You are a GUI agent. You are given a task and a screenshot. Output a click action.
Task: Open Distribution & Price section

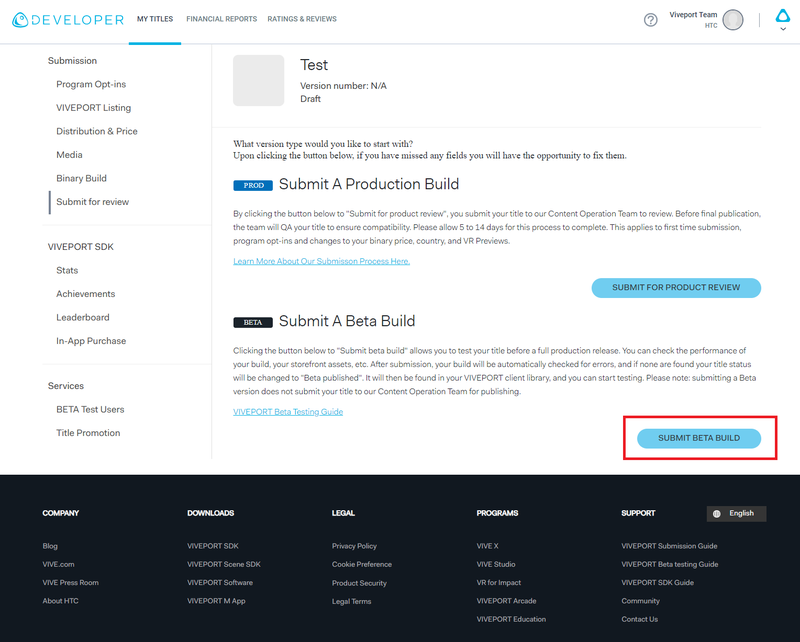(97, 131)
